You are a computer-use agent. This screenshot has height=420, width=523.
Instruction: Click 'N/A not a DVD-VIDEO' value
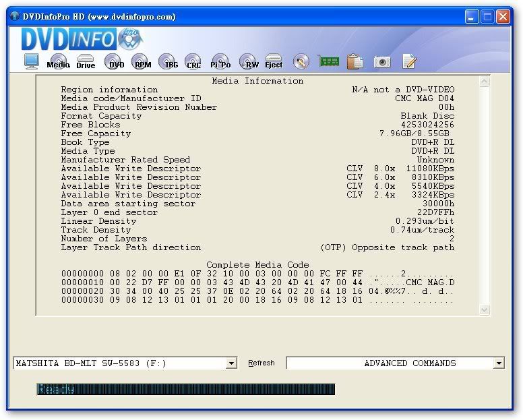(403, 90)
